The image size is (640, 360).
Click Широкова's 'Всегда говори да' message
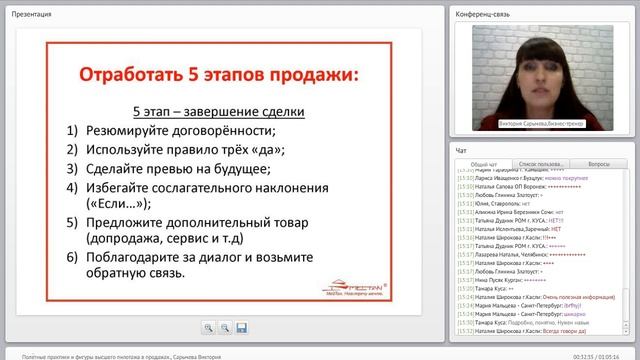click(x=522, y=331)
